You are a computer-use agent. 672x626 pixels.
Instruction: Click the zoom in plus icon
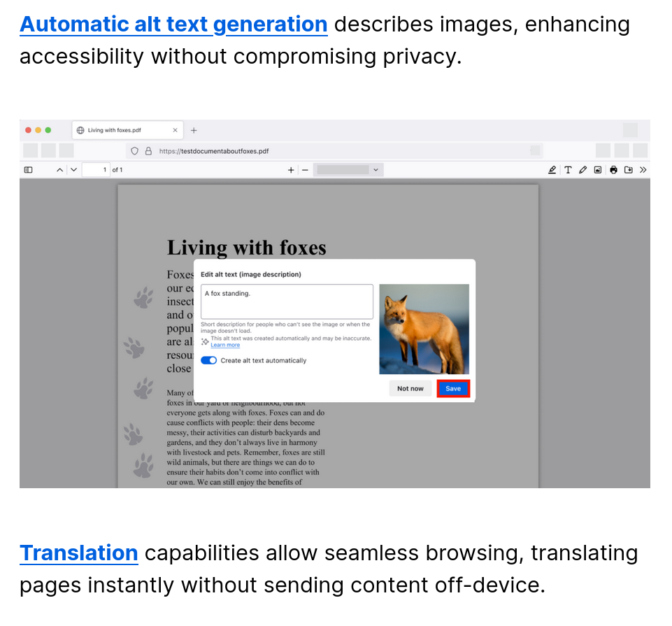[x=291, y=170]
